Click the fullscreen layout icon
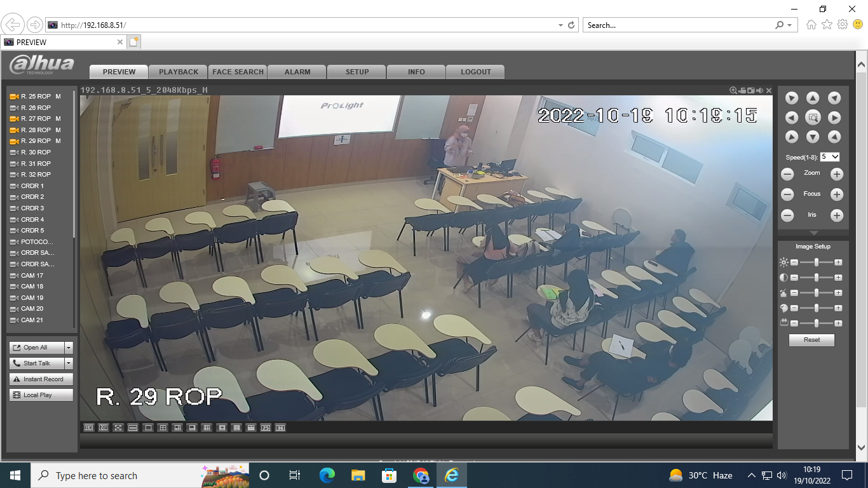The width and height of the screenshot is (868, 488). [118, 428]
